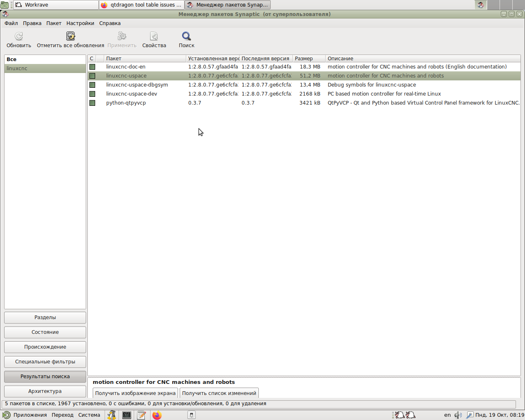Screen dimensions: 525x420
Task: Click the Synaptic tray icon in top panel
Action: point(481,5)
